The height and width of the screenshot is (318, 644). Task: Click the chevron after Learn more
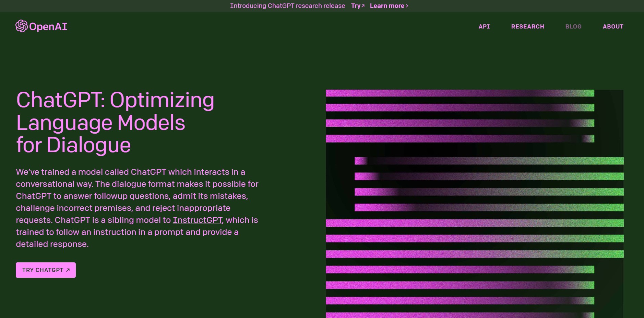tap(407, 6)
